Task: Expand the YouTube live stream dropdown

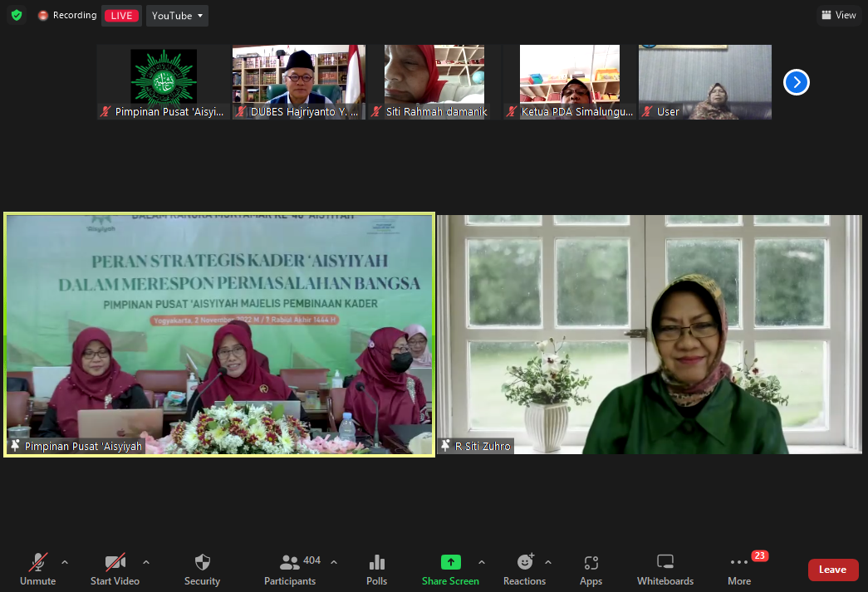Action: coord(177,16)
